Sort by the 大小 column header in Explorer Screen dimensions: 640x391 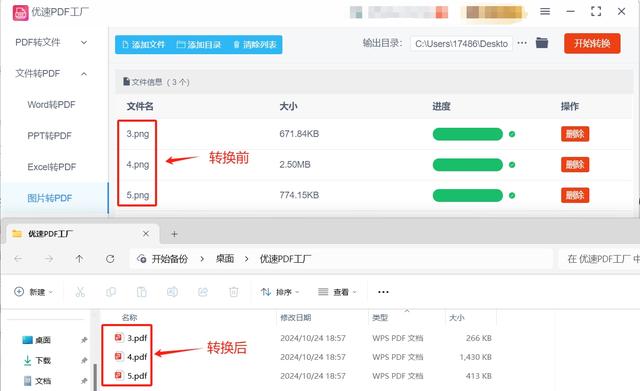pos(456,318)
